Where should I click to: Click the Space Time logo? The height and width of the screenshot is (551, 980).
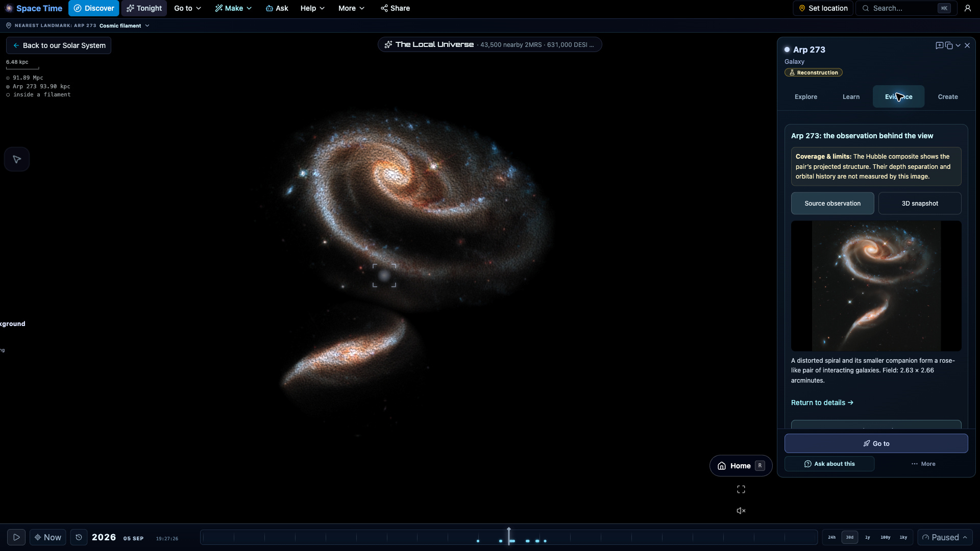(34, 8)
